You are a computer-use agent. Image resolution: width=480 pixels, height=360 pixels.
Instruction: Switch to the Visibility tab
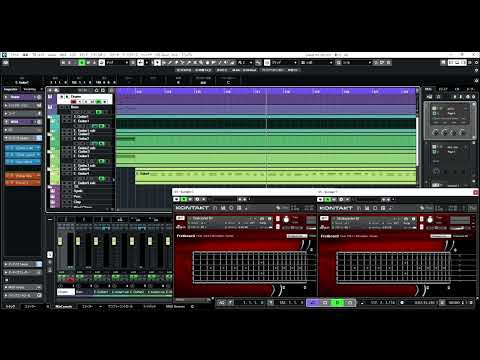(29, 89)
